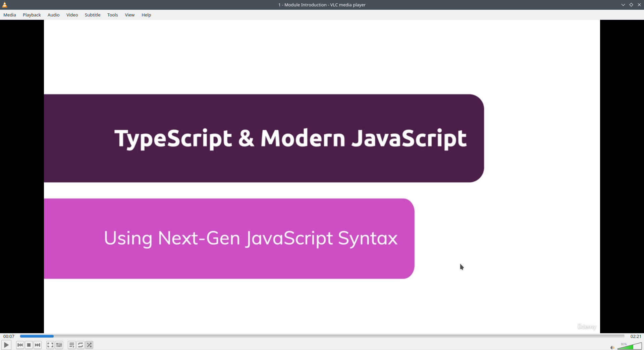
Task: Click the video display area
Action: coord(322,176)
